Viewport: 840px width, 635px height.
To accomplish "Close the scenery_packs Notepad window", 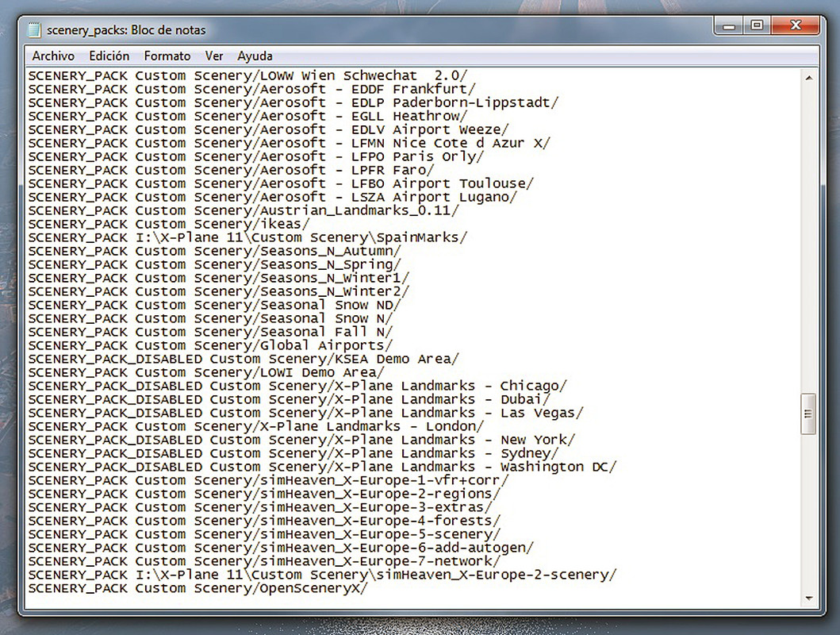I will 796,25.
